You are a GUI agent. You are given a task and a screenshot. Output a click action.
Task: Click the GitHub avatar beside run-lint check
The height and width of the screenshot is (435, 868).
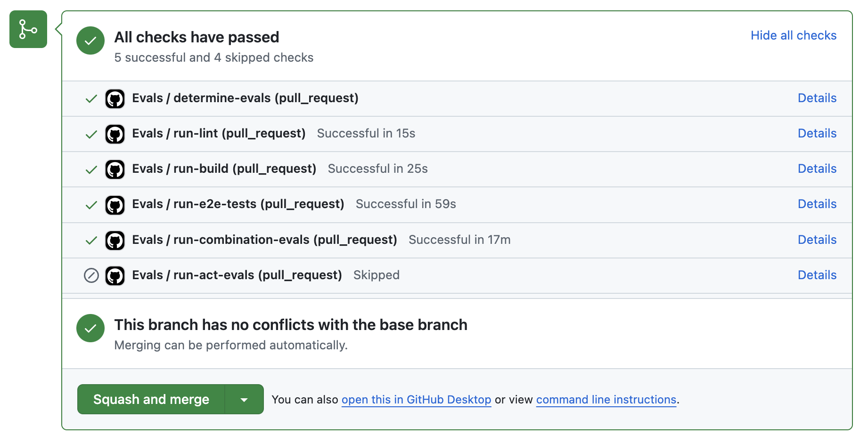(115, 134)
